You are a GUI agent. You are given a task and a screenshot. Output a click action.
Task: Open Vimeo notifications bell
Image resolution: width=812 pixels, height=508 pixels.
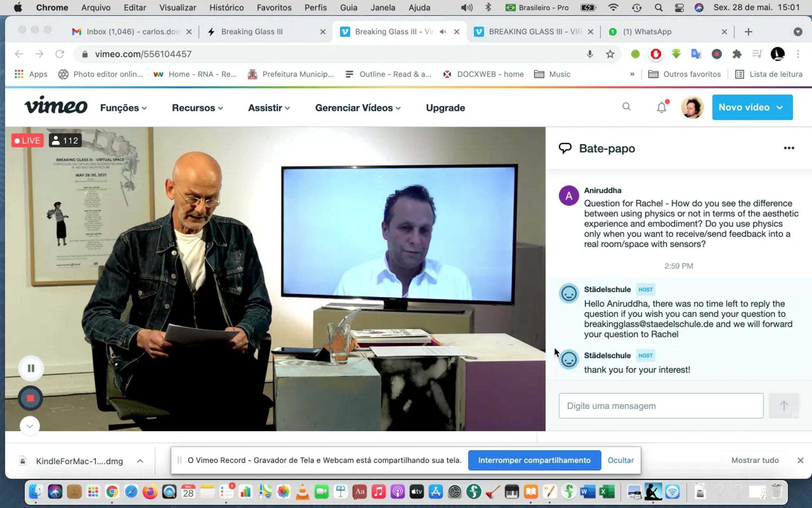(x=661, y=107)
